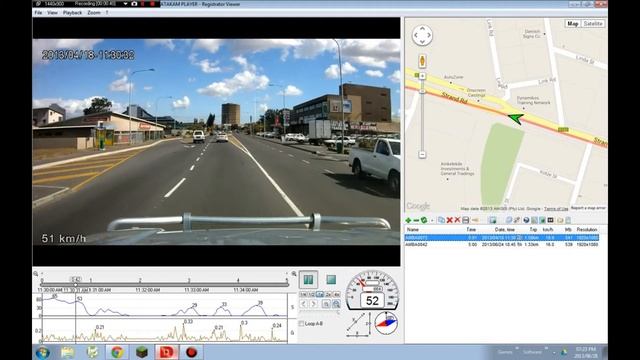
Task: Open the small dropdown arrow after the shield icon
Action: point(432,221)
